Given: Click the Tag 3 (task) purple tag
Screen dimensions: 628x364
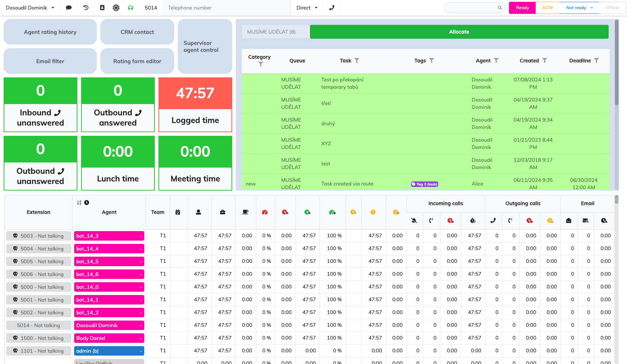Looking at the screenshot, I should (424, 184).
